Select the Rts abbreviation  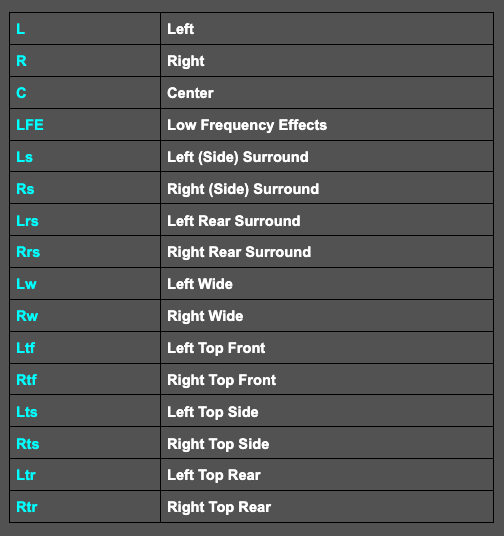[x=28, y=444]
